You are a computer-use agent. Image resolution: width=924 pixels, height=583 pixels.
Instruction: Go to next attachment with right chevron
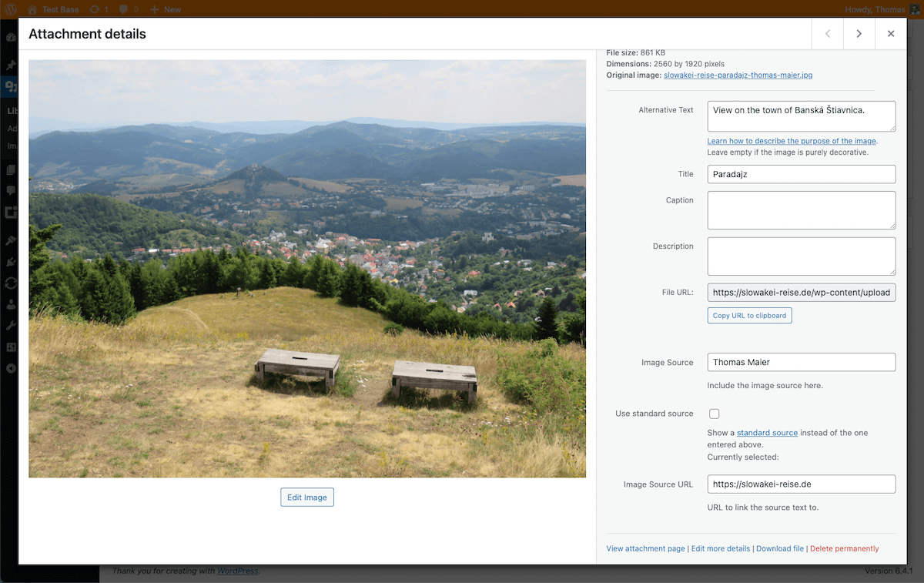tap(859, 34)
